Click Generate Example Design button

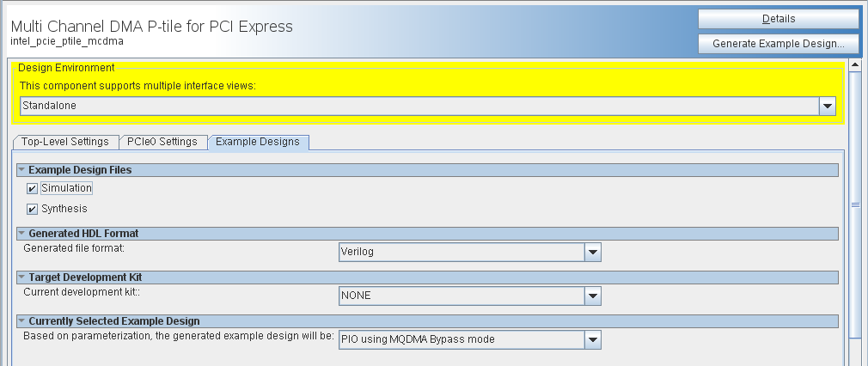click(x=778, y=43)
